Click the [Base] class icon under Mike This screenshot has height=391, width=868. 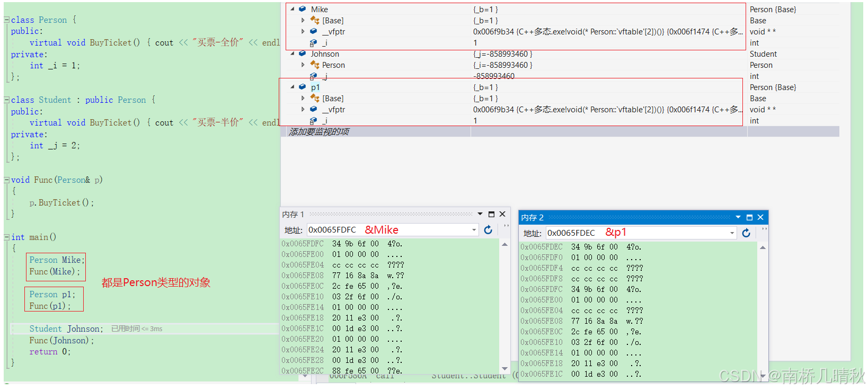pyautogui.click(x=315, y=20)
